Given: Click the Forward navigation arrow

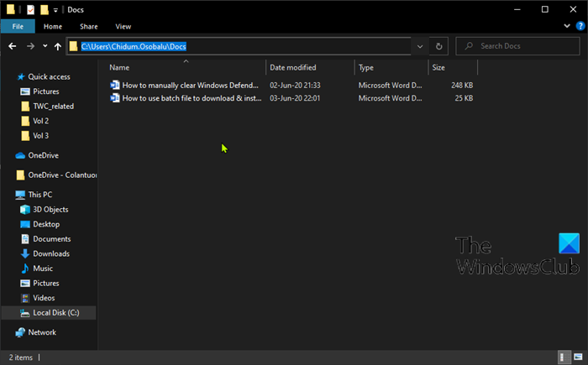Looking at the screenshot, I should [30, 46].
